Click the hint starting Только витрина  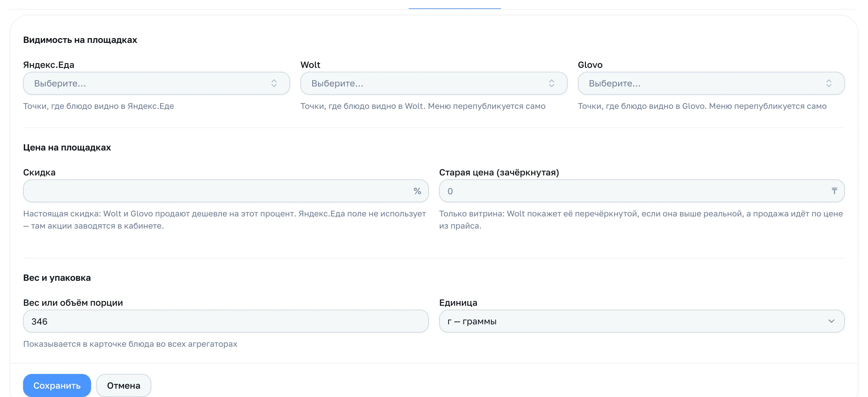tap(641, 220)
